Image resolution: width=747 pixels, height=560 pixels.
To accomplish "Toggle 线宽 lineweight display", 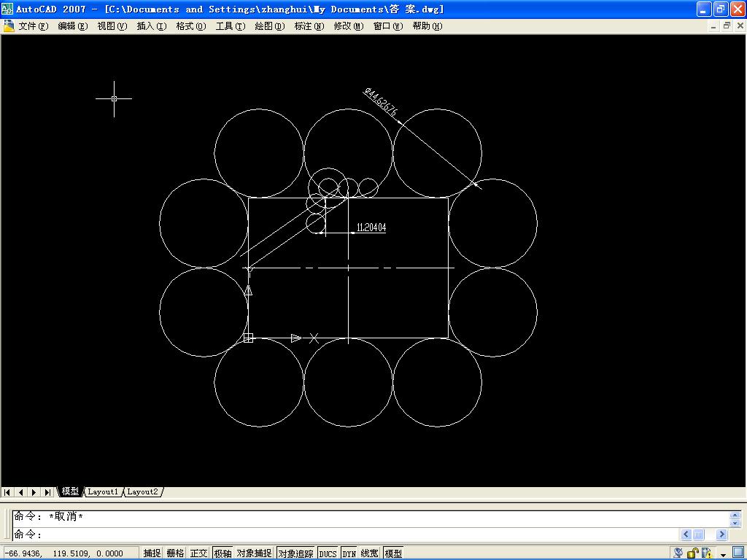I will pyautogui.click(x=370, y=553).
